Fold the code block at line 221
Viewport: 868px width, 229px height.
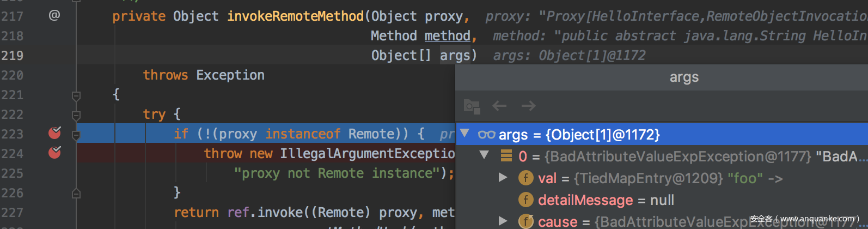(x=76, y=96)
